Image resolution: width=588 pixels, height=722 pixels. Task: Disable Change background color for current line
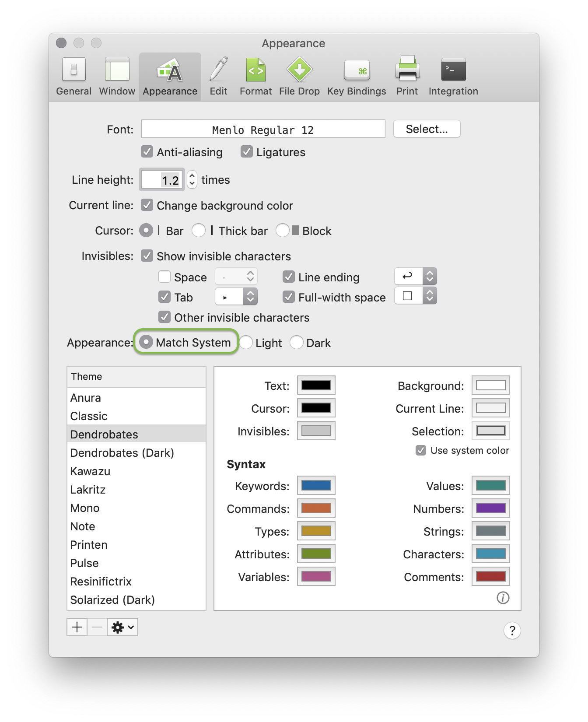tap(147, 205)
